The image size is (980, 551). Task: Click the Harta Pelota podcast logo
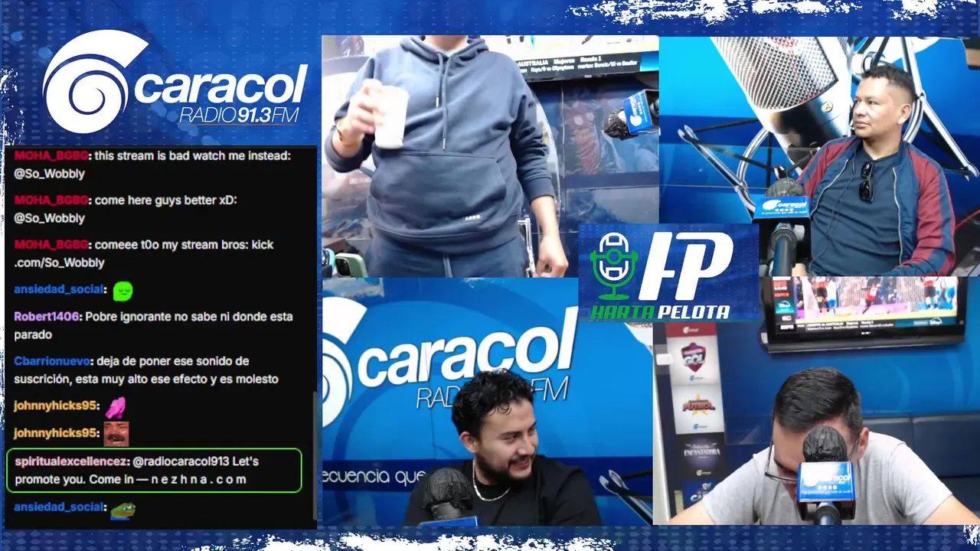(x=668, y=272)
